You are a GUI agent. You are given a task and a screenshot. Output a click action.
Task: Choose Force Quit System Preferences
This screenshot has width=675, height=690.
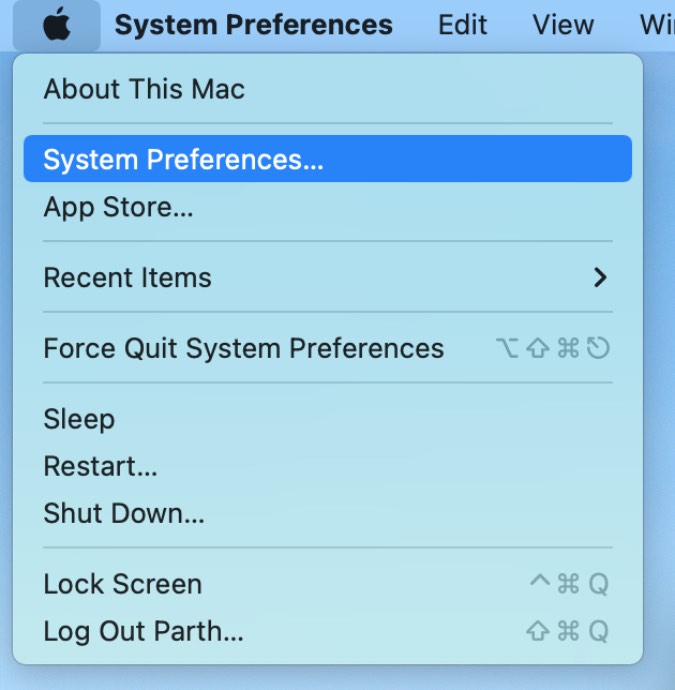pos(243,348)
